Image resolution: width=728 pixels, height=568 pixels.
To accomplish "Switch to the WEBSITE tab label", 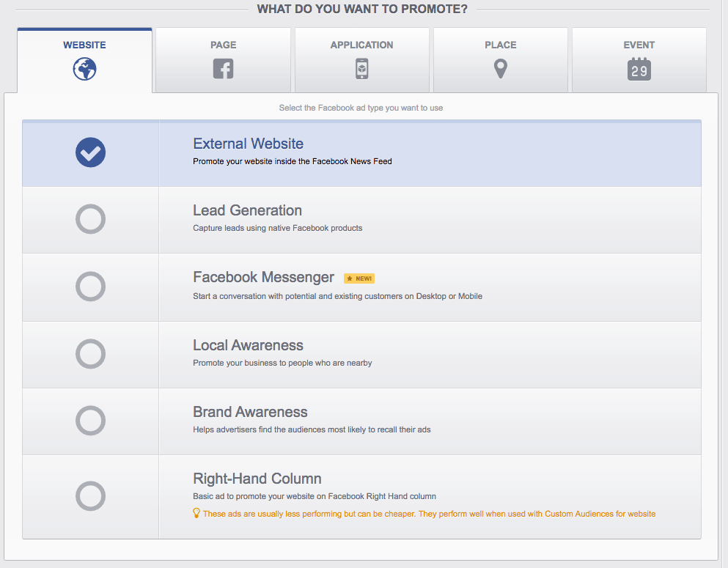I will click(x=84, y=45).
